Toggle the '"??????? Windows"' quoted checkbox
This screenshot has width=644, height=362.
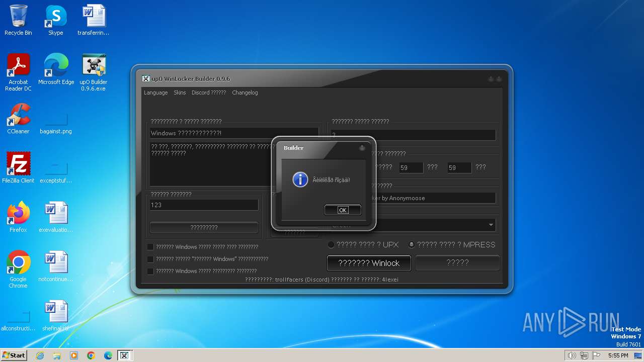click(x=150, y=259)
